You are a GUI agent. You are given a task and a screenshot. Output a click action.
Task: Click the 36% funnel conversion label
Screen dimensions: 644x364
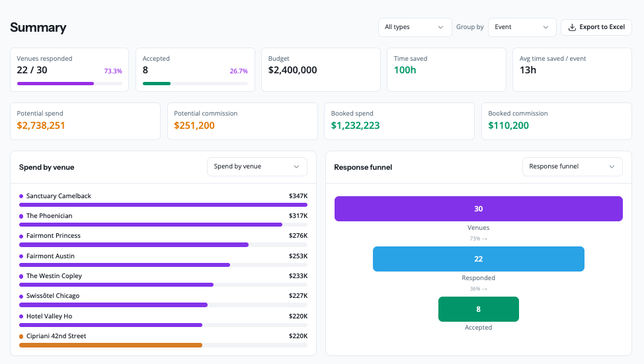[479, 289]
